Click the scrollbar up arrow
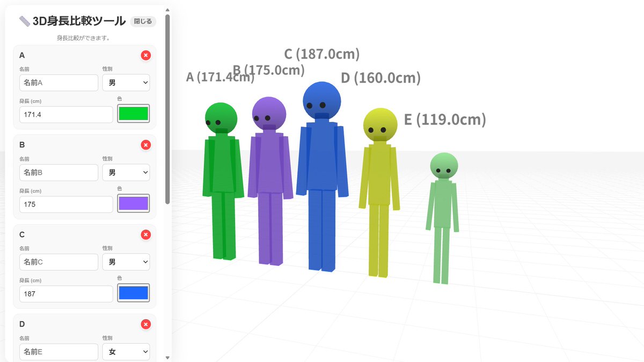 (x=167, y=10)
